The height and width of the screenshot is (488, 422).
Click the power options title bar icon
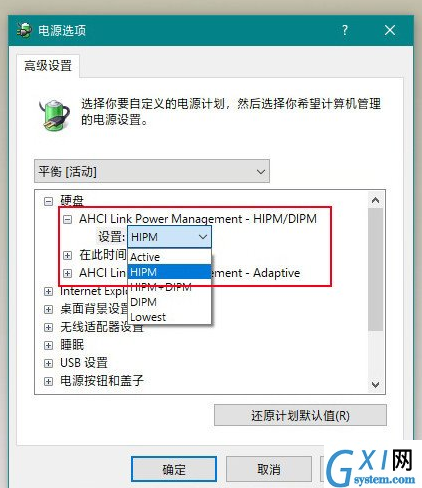[24, 30]
